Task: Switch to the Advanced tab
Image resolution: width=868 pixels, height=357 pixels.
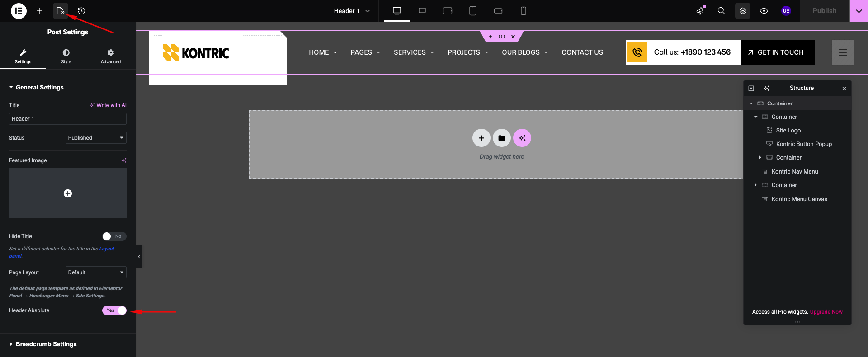Action: coord(111,56)
